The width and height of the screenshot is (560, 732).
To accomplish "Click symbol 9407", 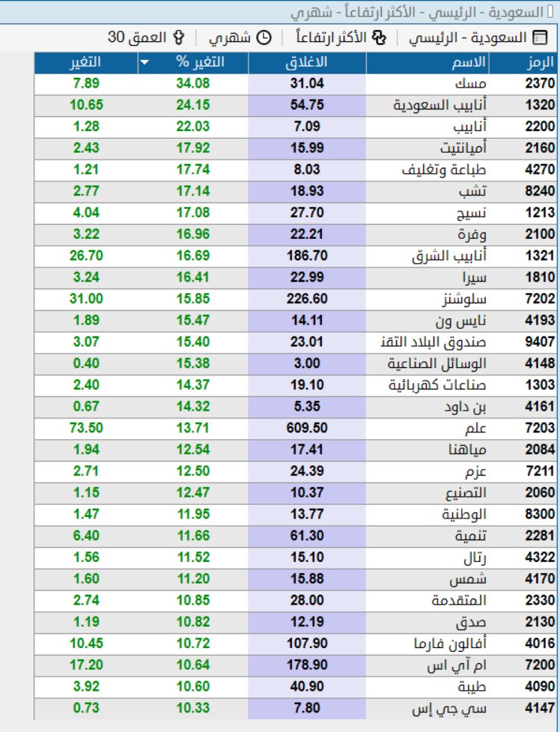I will tap(540, 342).
